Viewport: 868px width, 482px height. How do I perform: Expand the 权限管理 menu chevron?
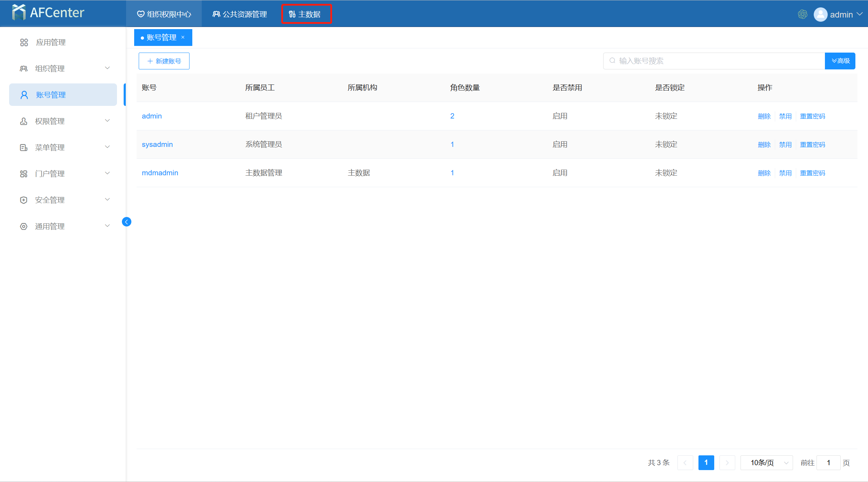[108, 121]
